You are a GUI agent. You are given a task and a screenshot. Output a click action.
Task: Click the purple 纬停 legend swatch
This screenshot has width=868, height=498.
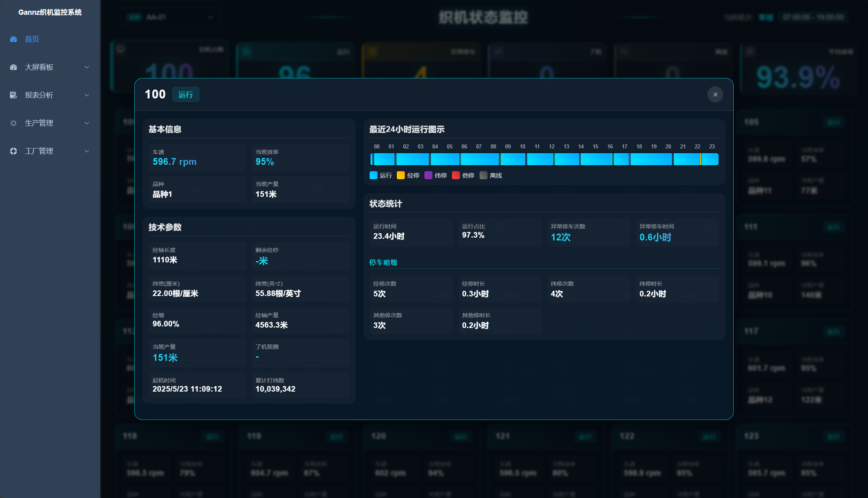(428, 175)
